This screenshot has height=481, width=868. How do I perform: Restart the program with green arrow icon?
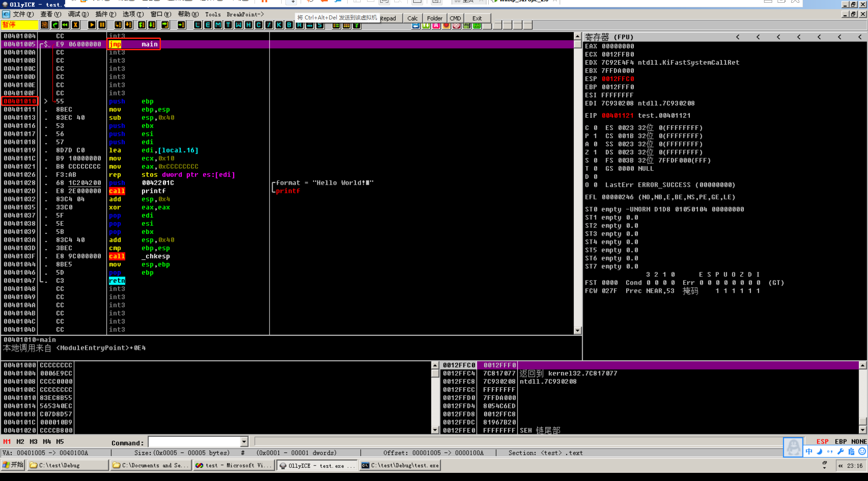click(55, 25)
